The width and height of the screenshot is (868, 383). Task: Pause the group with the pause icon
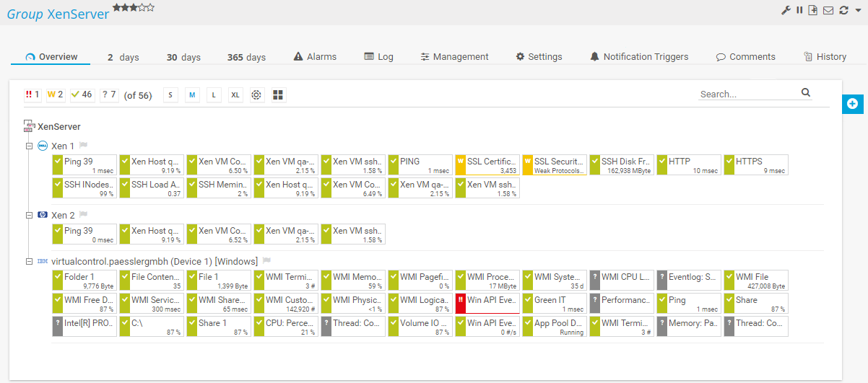coord(799,10)
